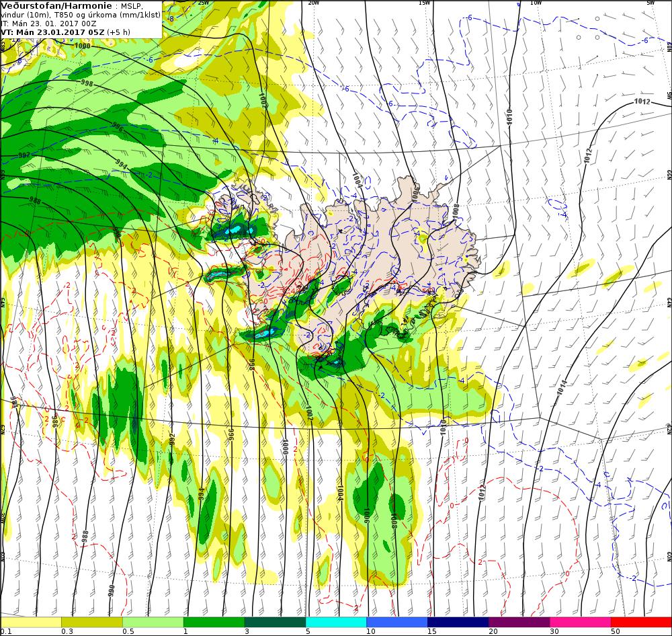Click the 'Veðurstofan/Harmonie' title text
This screenshot has width=672, height=636.
click(x=56, y=6)
